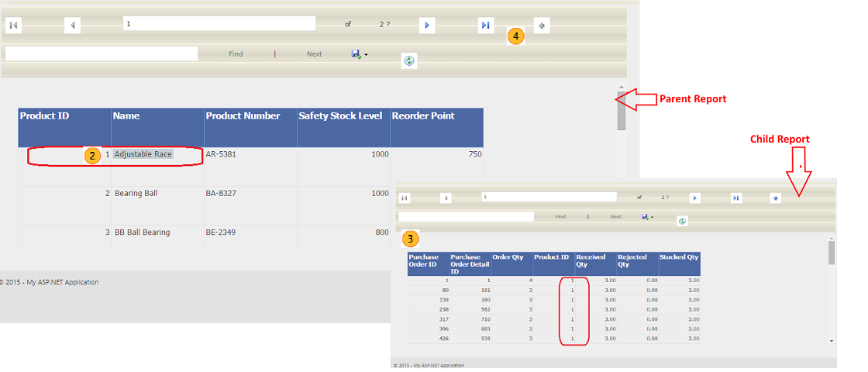Jump to last page in parent report
The width and height of the screenshot is (868, 372).
tap(485, 26)
